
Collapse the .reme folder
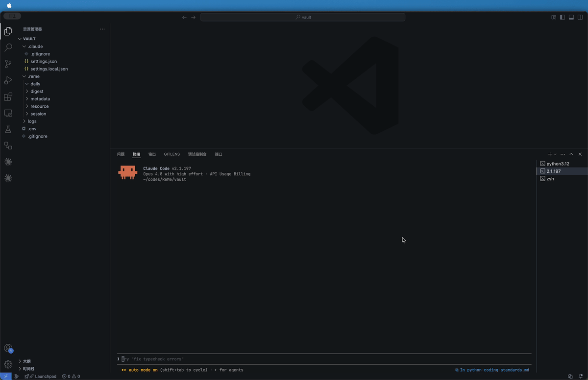64,76
